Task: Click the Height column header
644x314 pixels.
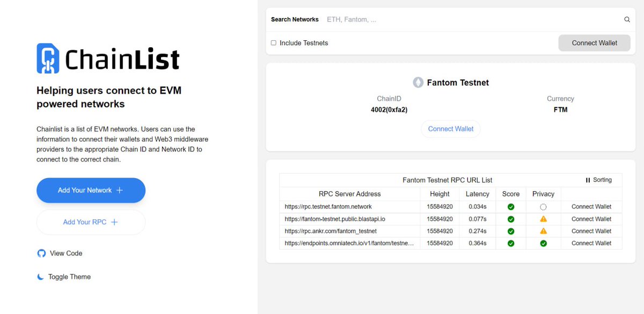Action: point(440,194)
